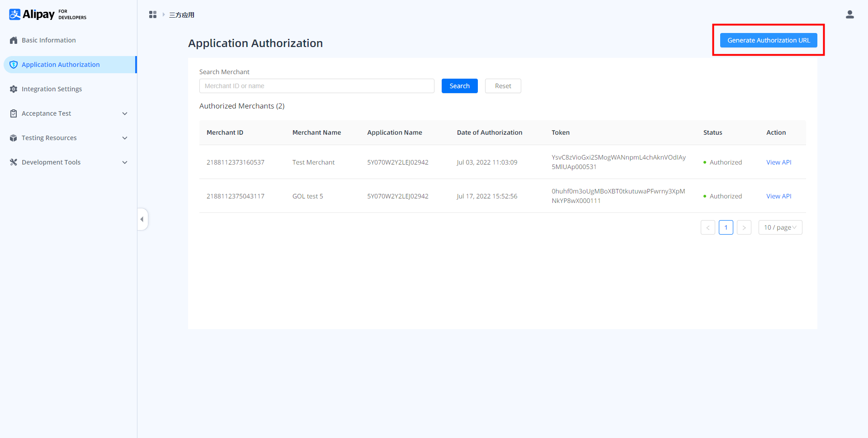This screenshot has height=438, width=868.
Task: Open the 10 / page size dropdown
Action: tap(780, 227)
